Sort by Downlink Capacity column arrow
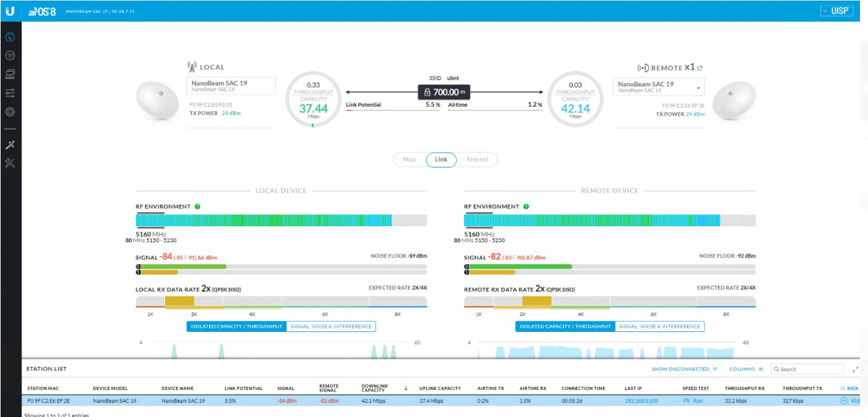 (x=406, y=388)
